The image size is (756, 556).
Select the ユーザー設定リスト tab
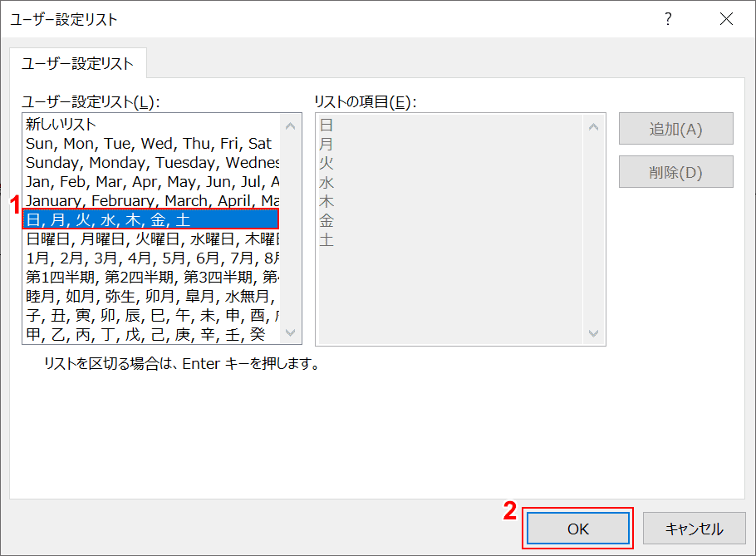click(x=77, y=63)
